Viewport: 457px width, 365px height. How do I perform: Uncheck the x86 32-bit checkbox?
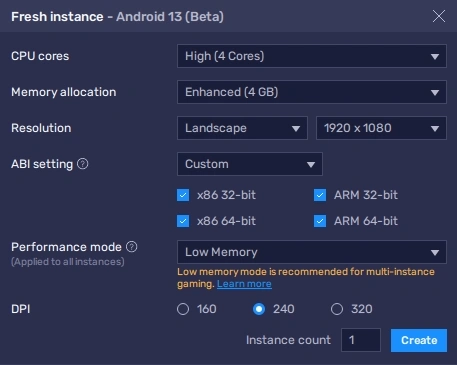coord(183,195)
